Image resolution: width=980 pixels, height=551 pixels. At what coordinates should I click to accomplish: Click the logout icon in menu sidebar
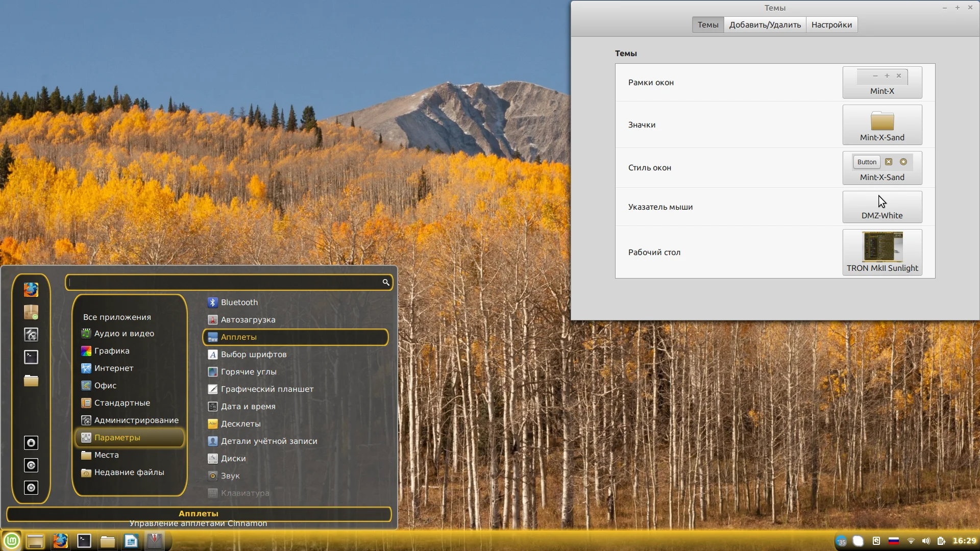31,465
